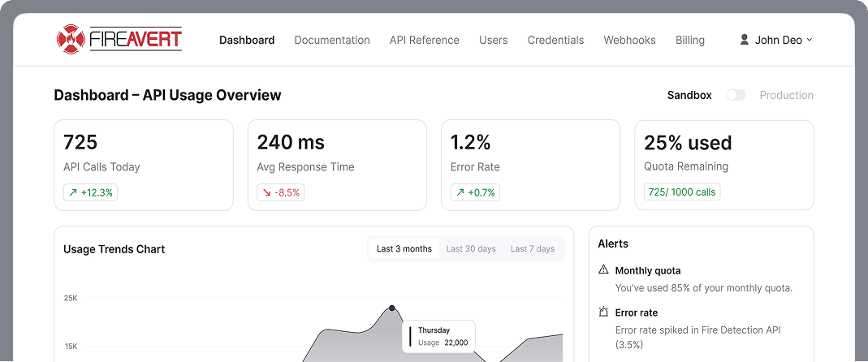Select the Last 30 days chart range
This screenshot has height=362, width=868.
click(x=471, y=248)
